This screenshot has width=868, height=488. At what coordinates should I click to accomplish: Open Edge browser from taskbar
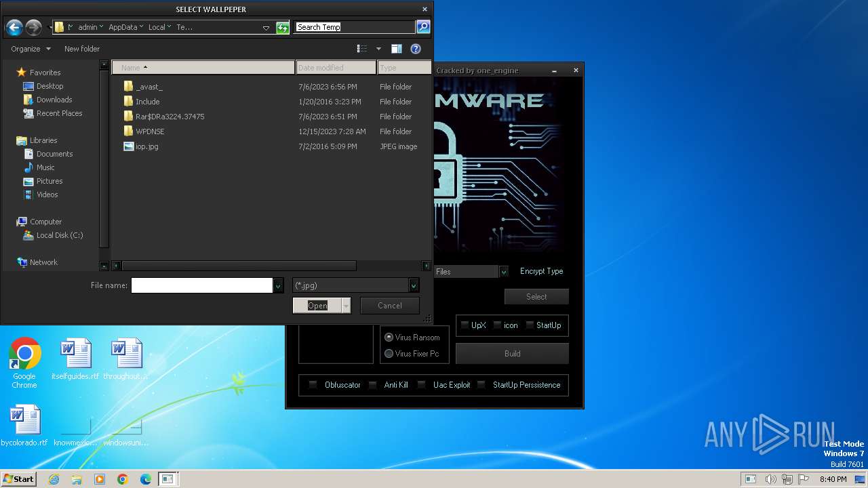[x=146, y=479]
